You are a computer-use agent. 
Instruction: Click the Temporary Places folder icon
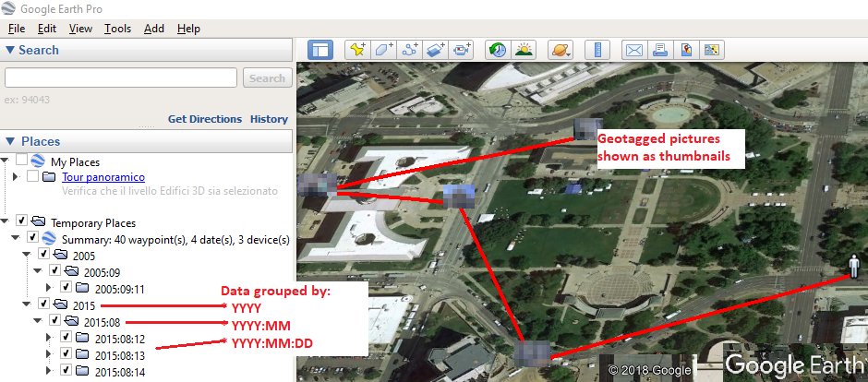click(x=38, y=222)
